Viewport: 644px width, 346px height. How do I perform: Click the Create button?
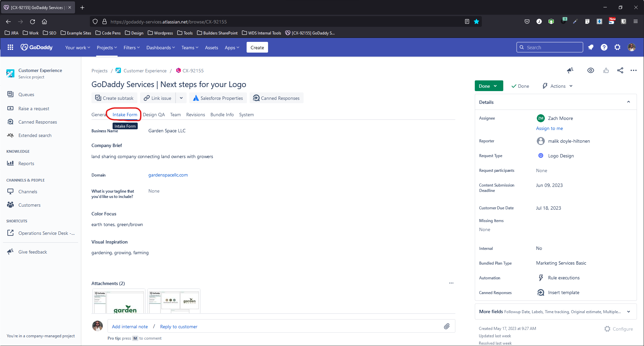coord(257,48)
